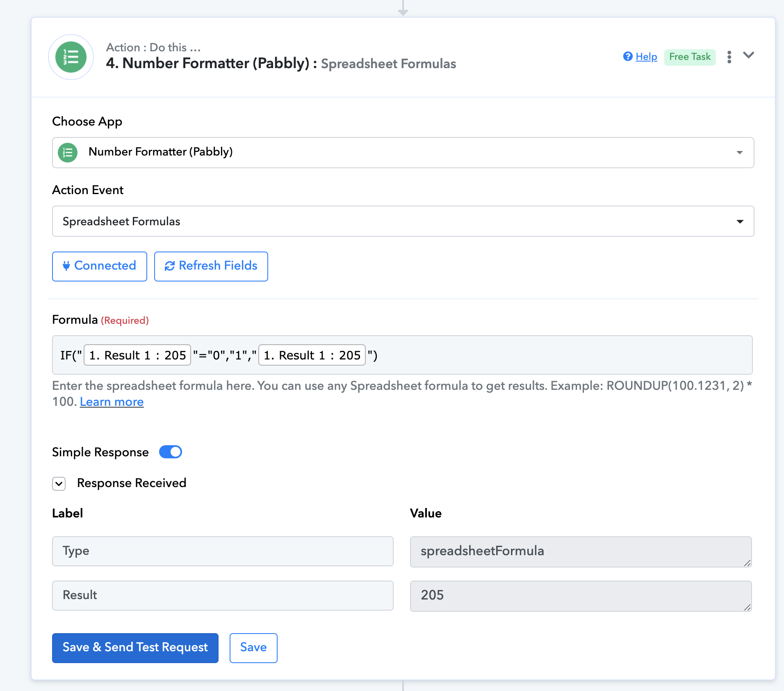Open the Choose App dropdown
The height and width of the screenshot is (691, 784).
(x=739, y=153)
